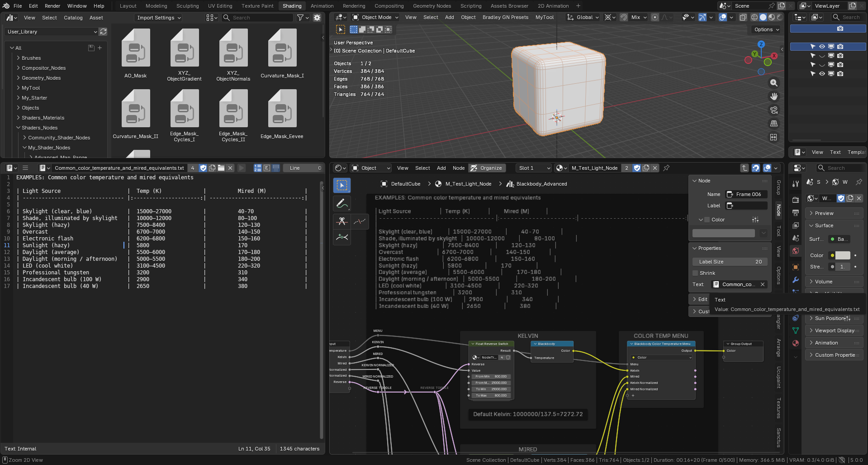
Task: Activate the select box tool in node editor
Action: pos(342,185)
